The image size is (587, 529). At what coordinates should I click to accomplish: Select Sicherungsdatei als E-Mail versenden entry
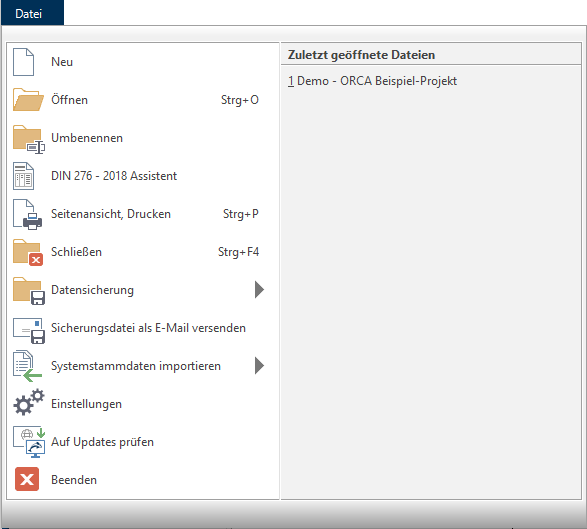click(143, 328)
